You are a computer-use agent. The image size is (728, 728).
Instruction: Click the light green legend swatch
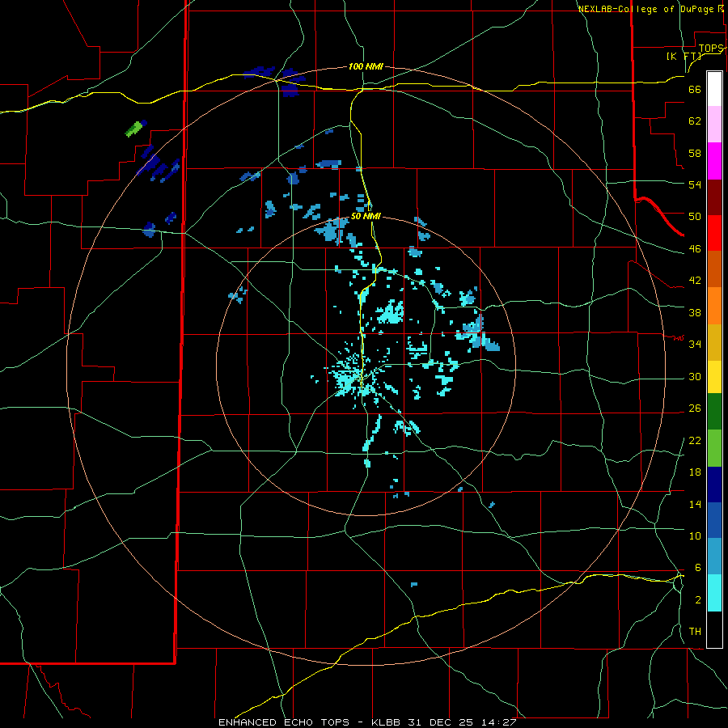coord(714,448)
